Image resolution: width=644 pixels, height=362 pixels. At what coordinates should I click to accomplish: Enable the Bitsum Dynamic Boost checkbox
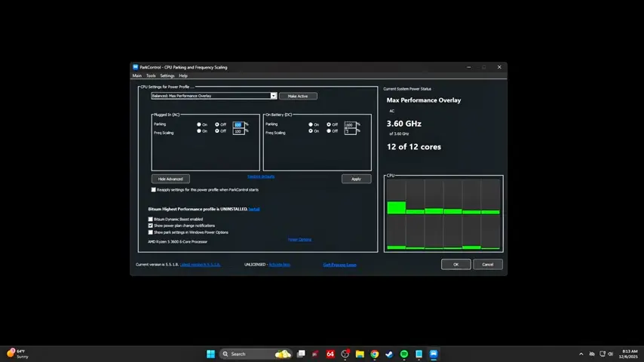(150, 219)
